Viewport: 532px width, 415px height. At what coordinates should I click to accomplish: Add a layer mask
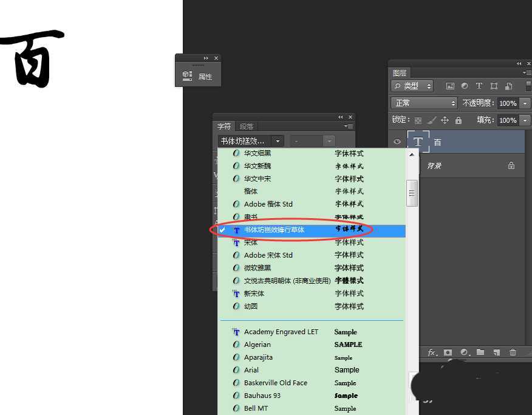point(448,352)
